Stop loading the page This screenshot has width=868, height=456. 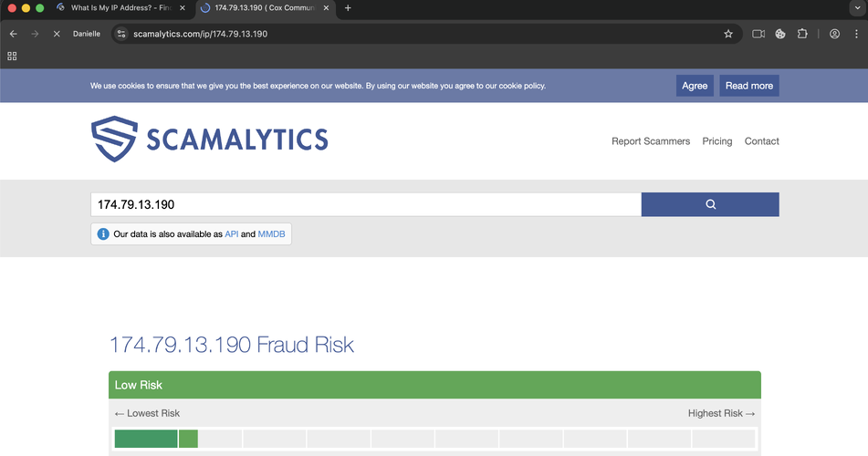(57, 34)
